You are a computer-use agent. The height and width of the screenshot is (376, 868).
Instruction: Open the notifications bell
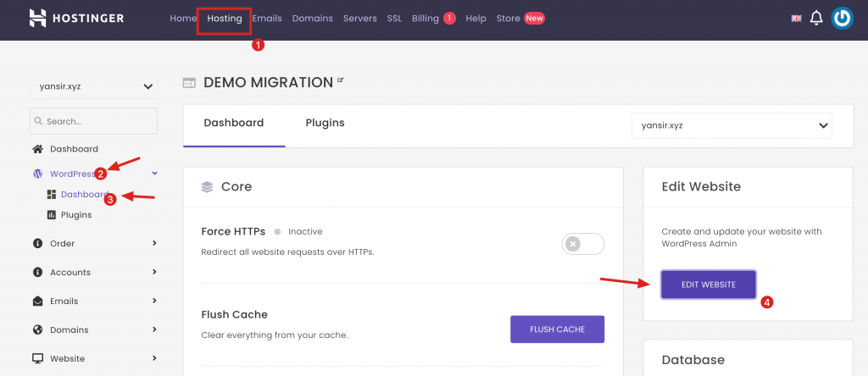[816, 18]
